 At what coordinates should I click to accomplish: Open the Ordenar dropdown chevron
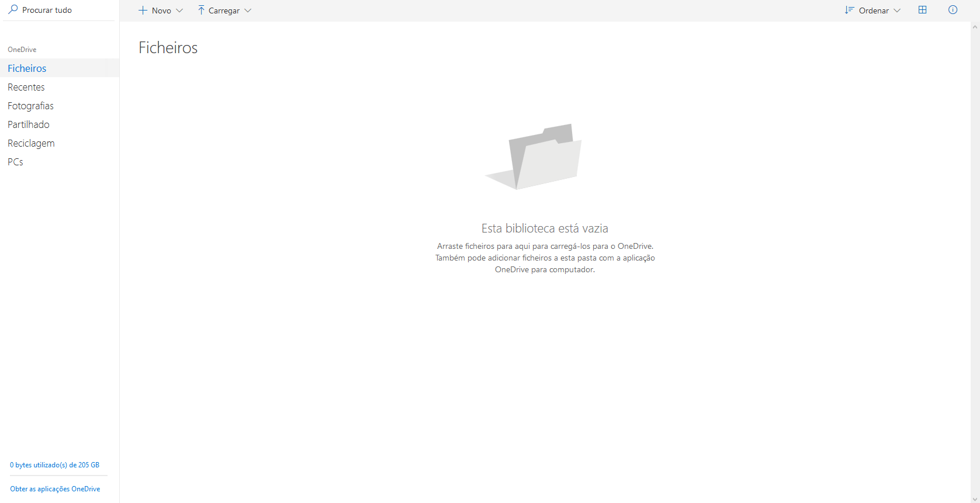pos(897,11)
